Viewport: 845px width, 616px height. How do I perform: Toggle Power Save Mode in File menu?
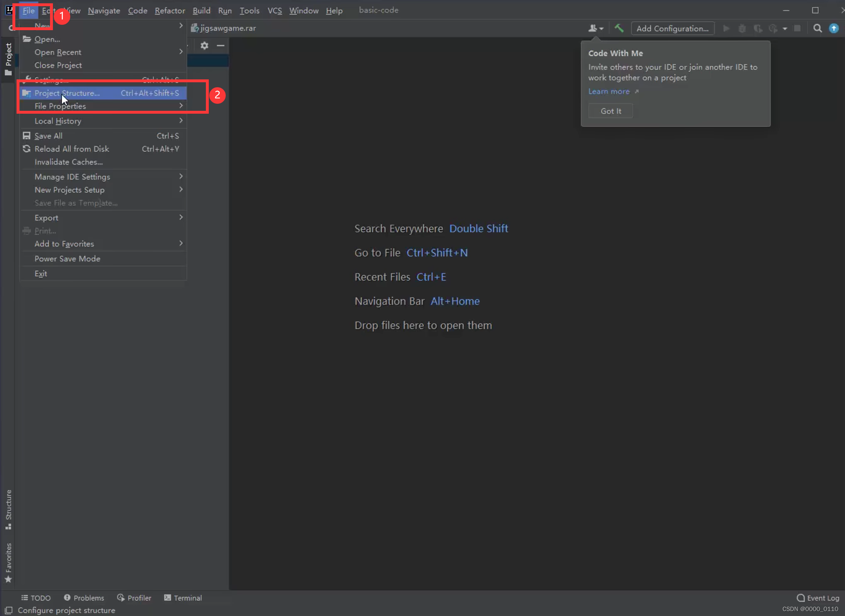(67, 258)
